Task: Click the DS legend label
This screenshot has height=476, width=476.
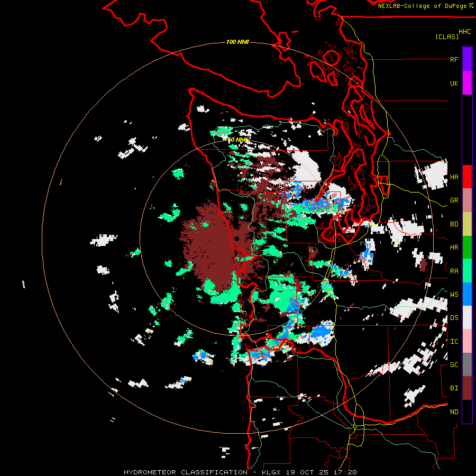Action: [x=454, y=318]
